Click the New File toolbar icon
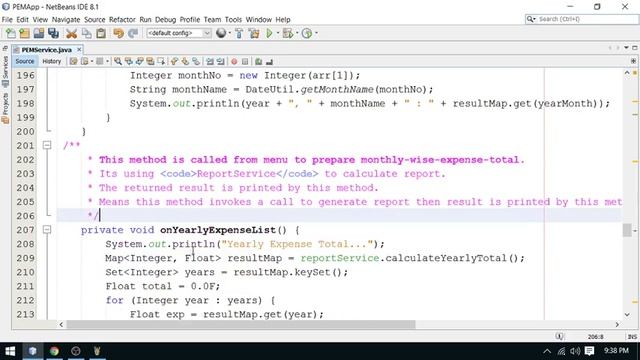Viewport: 640px width, 360px height. [11, 33]
